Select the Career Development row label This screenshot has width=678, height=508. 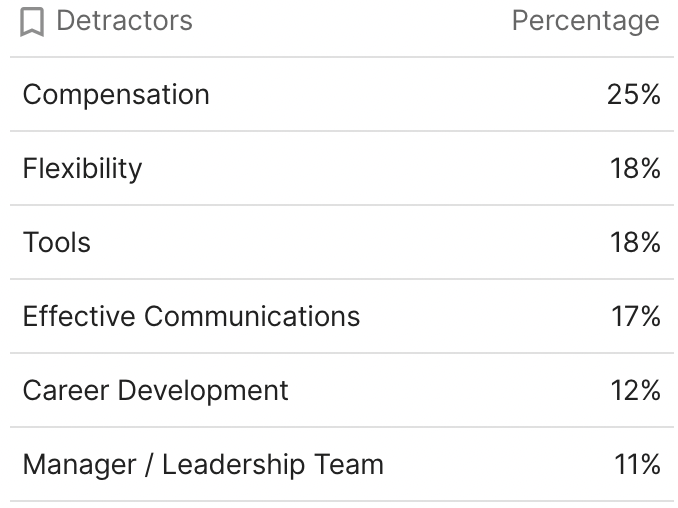point(155,391)
